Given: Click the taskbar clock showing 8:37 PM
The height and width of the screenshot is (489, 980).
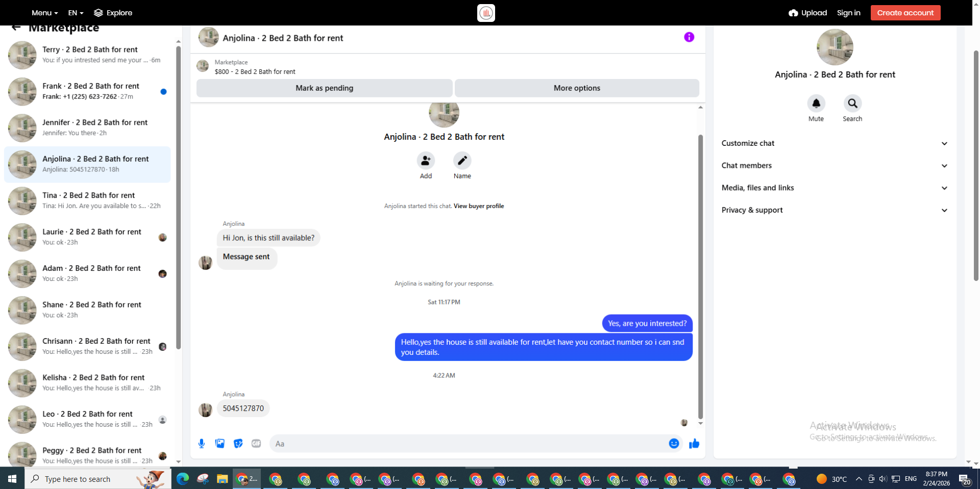Looking at the screenshot, I should tap(936, 479).
